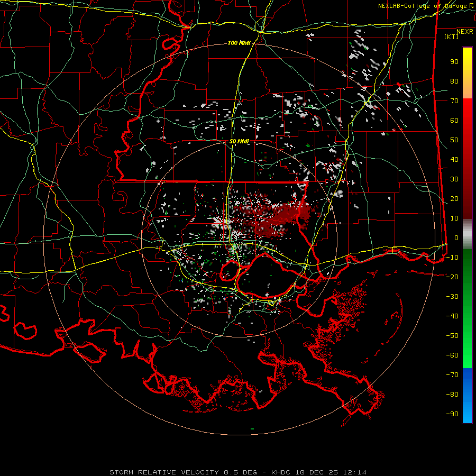Click the NEXR label above the scale
The height and width of the screenshot is (476, 476).
pyautogui.click(x=464, y=32)
